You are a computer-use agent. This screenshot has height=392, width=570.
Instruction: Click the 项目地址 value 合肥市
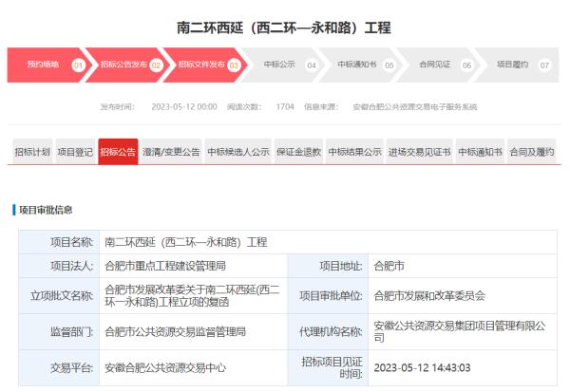click(463, 266)
